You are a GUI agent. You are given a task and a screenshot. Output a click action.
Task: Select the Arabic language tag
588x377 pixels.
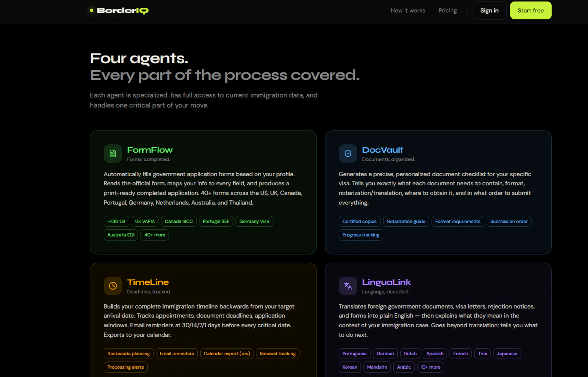pos(404,367)
